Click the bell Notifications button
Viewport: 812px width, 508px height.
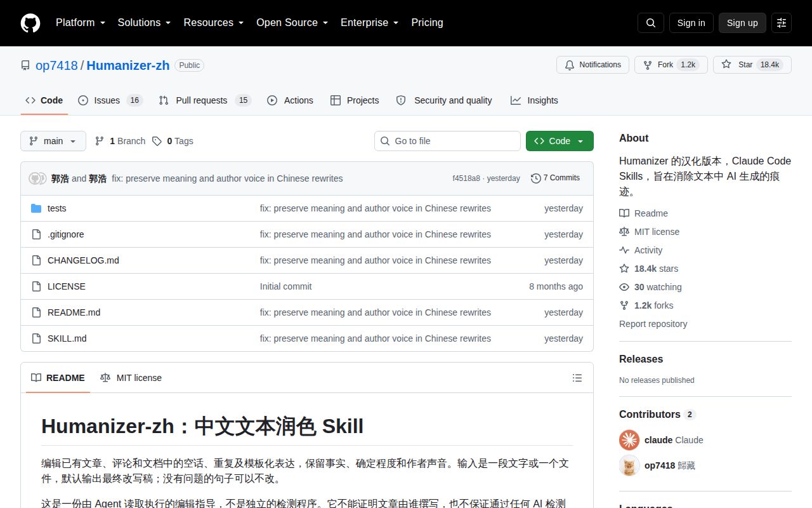(x=593, y=65)
